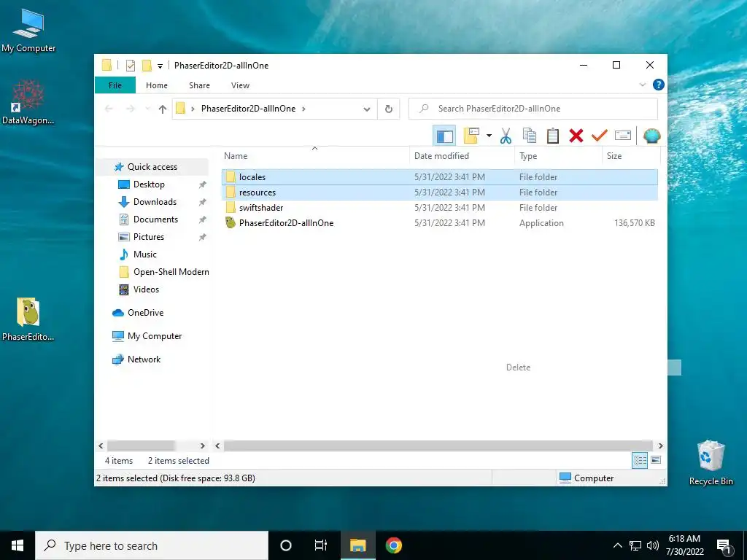The height and width of the screenshot is (560, 747).
Task: Copy the selected items via toolbar
Action: [x=530, y=136]
